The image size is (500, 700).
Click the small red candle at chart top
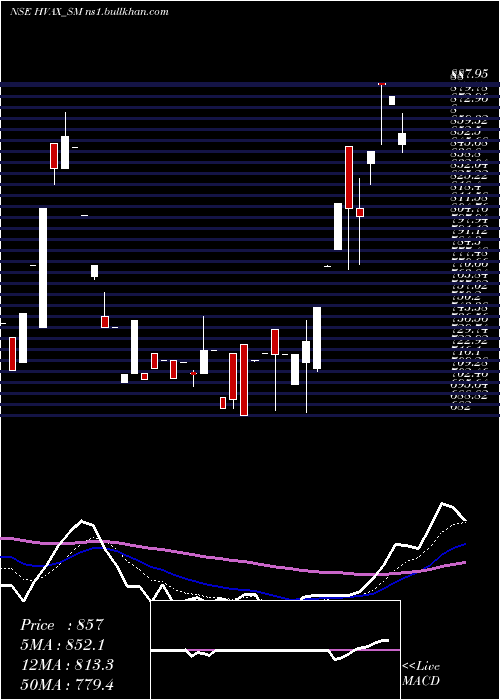click(382, 84)
